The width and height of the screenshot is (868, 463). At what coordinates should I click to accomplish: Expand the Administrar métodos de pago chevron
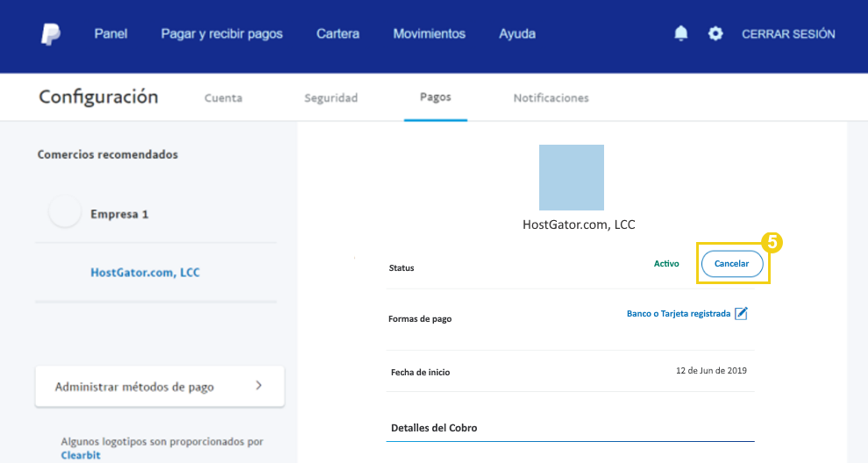[259, 386]
